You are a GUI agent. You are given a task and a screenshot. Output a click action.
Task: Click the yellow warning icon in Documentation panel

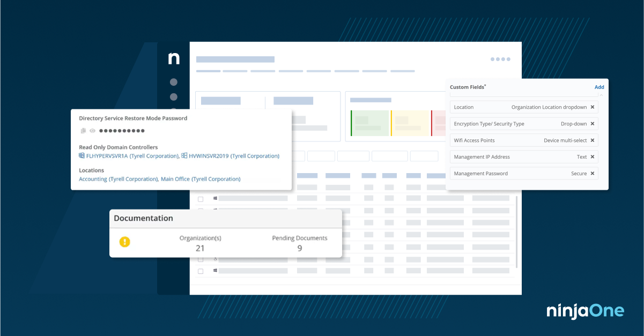124,242
